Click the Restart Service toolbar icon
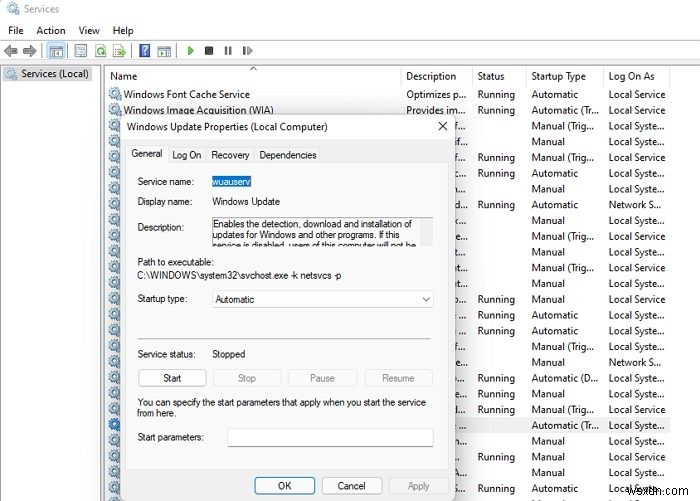Viewport: 700px width, 501px height. coord(247,50)
